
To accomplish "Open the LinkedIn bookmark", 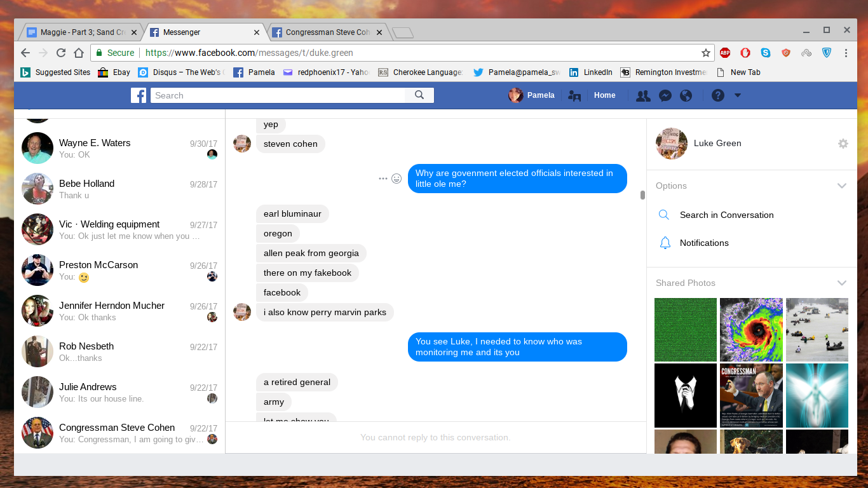I will coord(591,72).
